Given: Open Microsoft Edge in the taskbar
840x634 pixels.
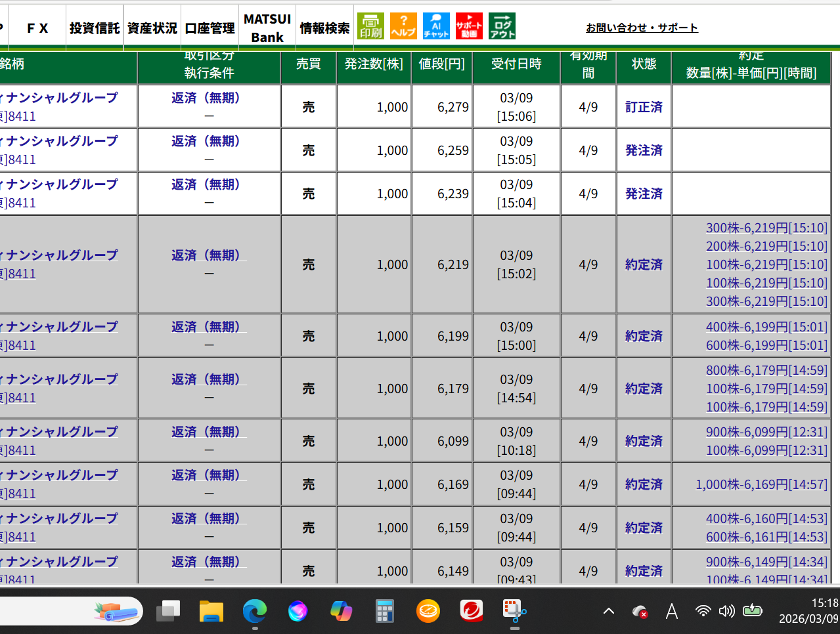Looking at the screenshot, I should (255, 612).
